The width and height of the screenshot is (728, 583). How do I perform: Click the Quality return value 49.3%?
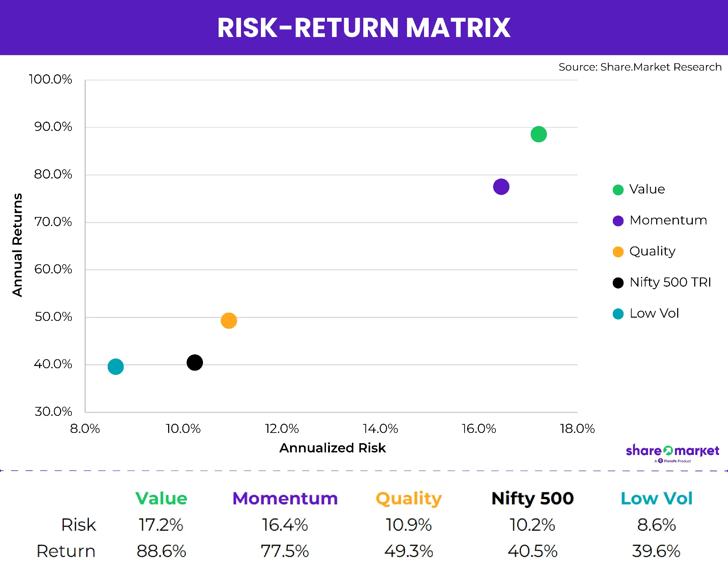(408, 551)
